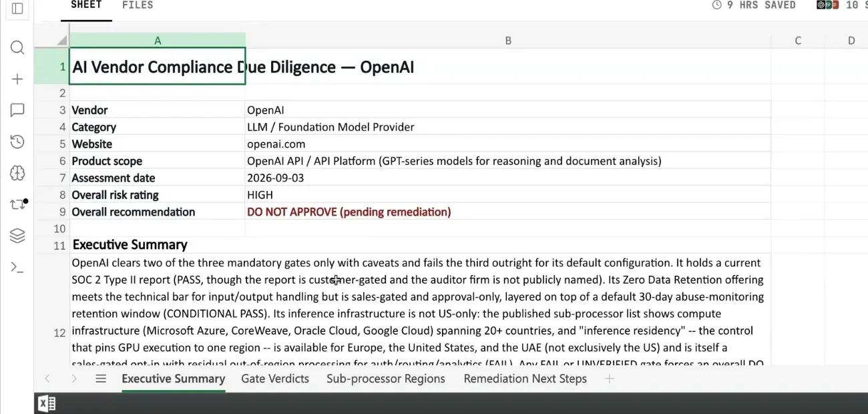Switch to the SHEET tab
The height and width of the screenshot is (414, 868).
86,5
